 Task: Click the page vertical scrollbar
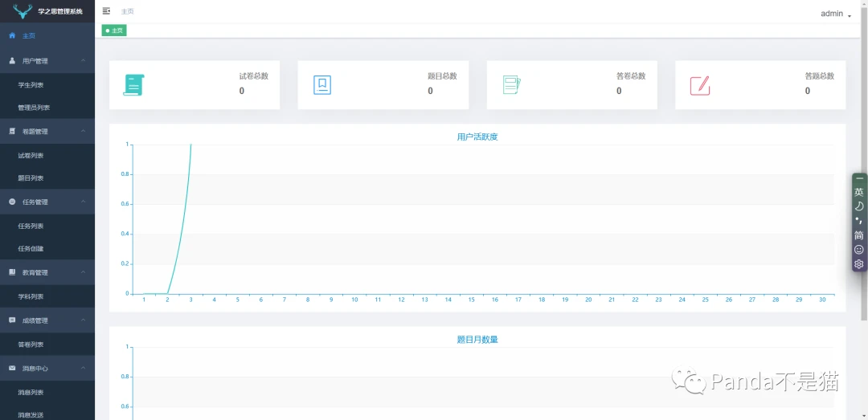pos(864,161)
